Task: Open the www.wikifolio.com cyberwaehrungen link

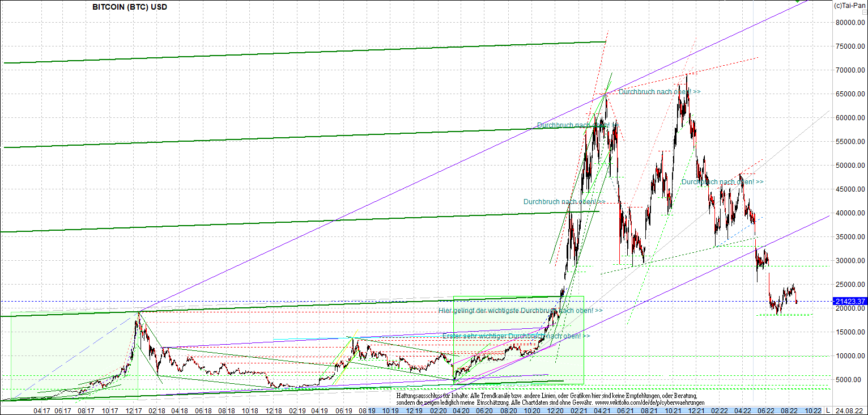Action: coord(650,402)
